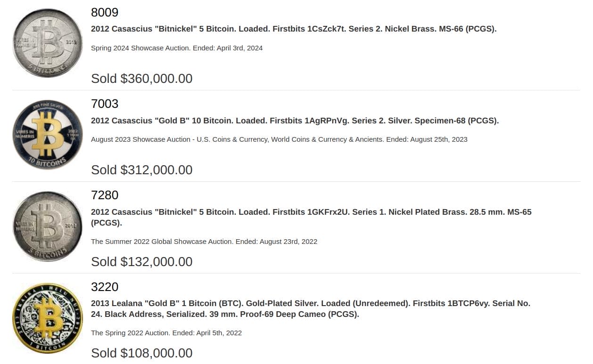Click the Sold $132,000.00 price

coord(142,261)
